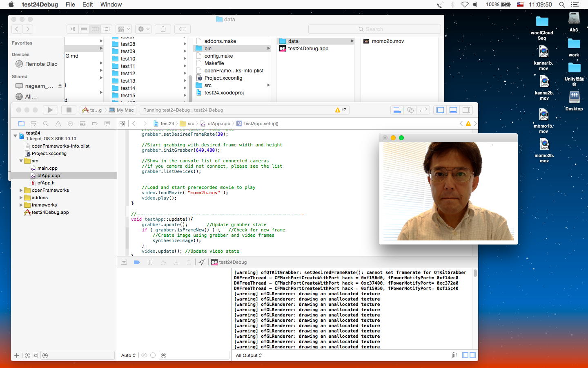The image size is (588, 368).
Task: Toggle breakpoints activation in the debug bar
Action: [137, 263]
